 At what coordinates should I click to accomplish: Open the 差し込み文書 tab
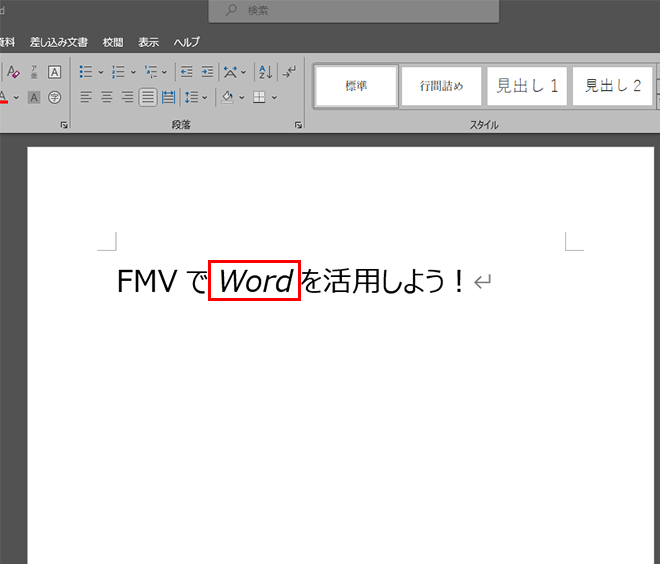point(59,42)
